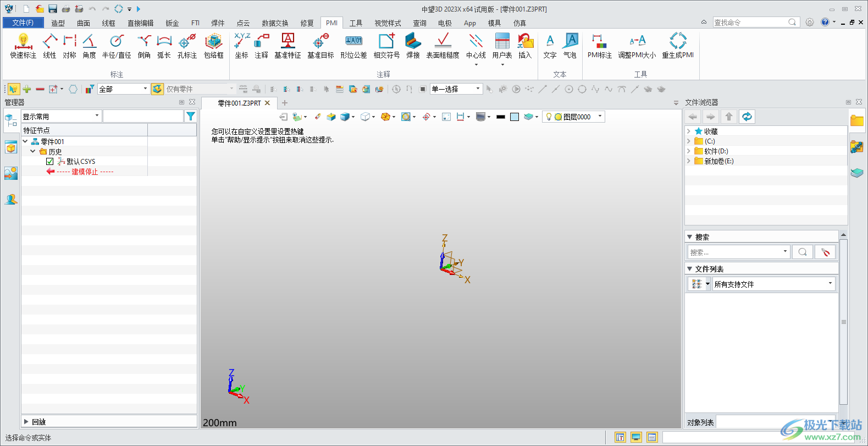This screenshot has height=446, width=868.
Task: Collapse the 文件列表 section
Action: click(x=689, y=269)
